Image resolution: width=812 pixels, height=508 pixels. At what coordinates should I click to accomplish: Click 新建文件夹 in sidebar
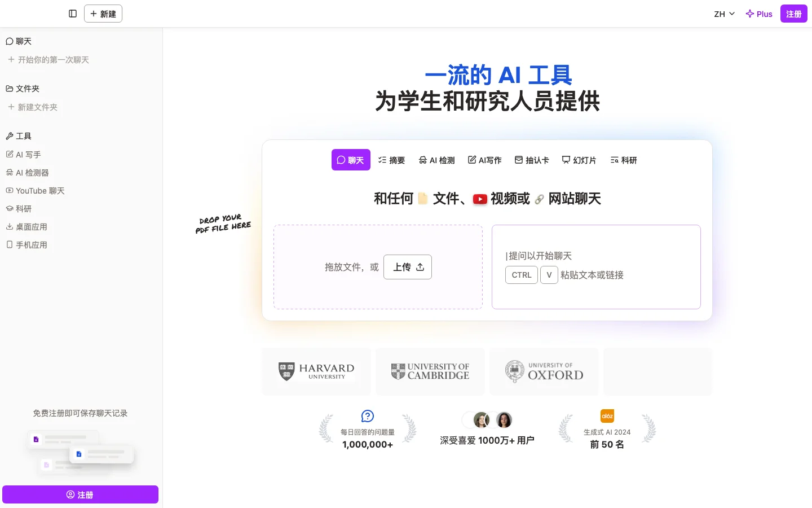(x=33, y=107)
